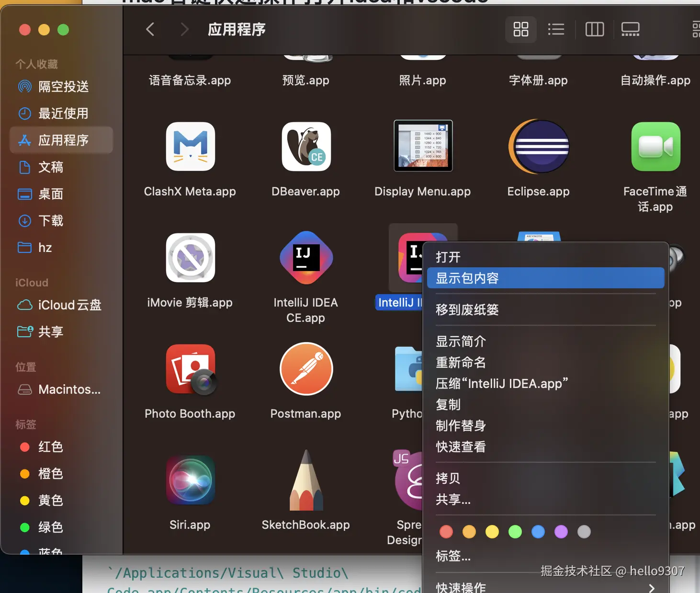Image resolution: width=700 pixels, height=593 pixels.
Task: Apply the red tag color in the menu
Action: tap(446, 532)
